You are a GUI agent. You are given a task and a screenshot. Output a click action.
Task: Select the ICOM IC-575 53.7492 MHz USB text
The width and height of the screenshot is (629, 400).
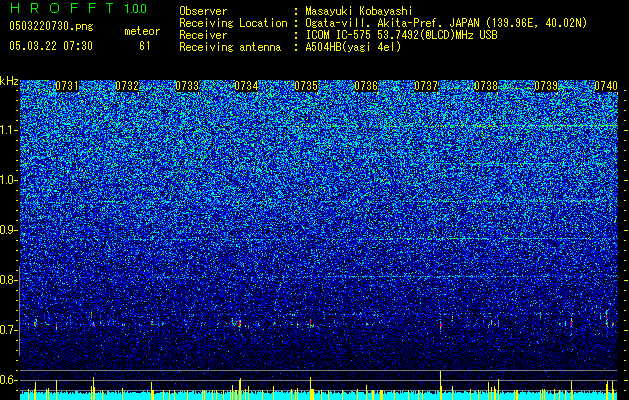401,35
